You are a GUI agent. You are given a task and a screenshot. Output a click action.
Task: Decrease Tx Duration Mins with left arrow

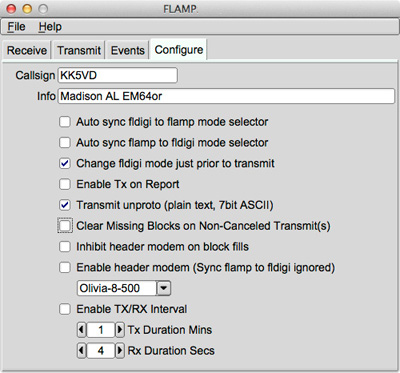coord(82,330)
